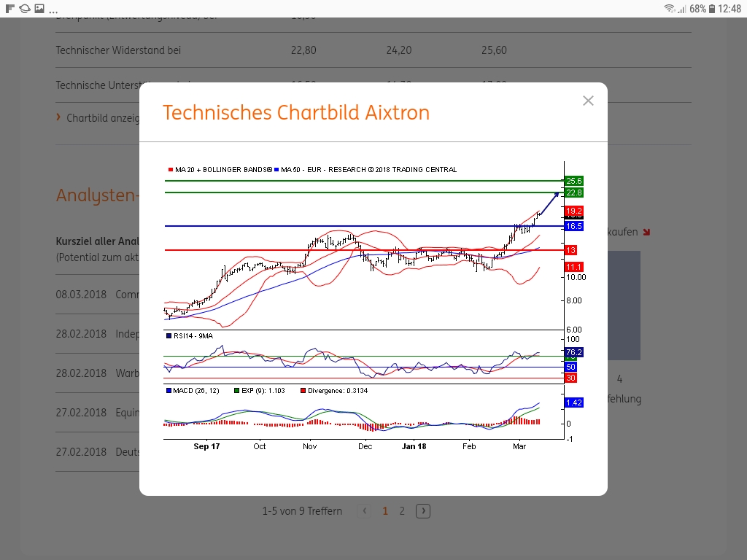
Task: Click the green 25.6 resistance label
Action: [574, 181]
